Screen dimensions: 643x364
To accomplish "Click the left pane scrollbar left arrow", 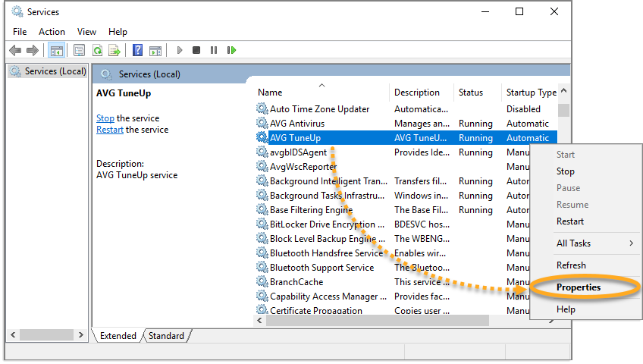I will click(13, 335).
